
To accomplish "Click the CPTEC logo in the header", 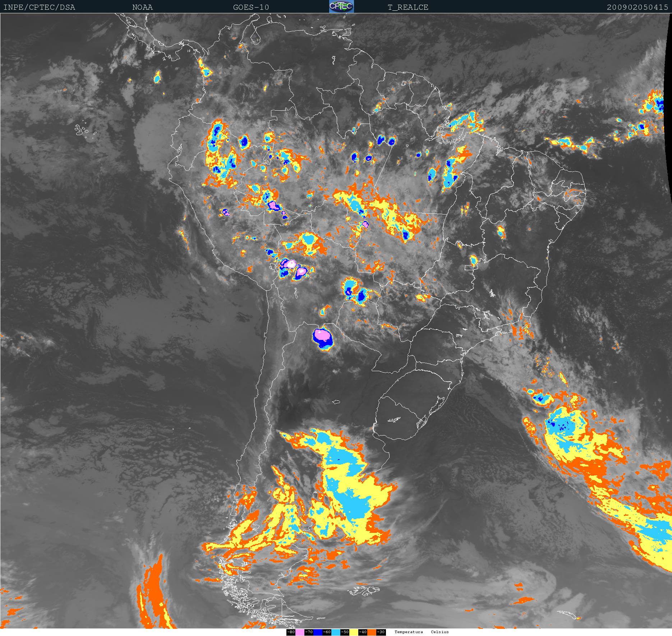I will click(341, 6).
